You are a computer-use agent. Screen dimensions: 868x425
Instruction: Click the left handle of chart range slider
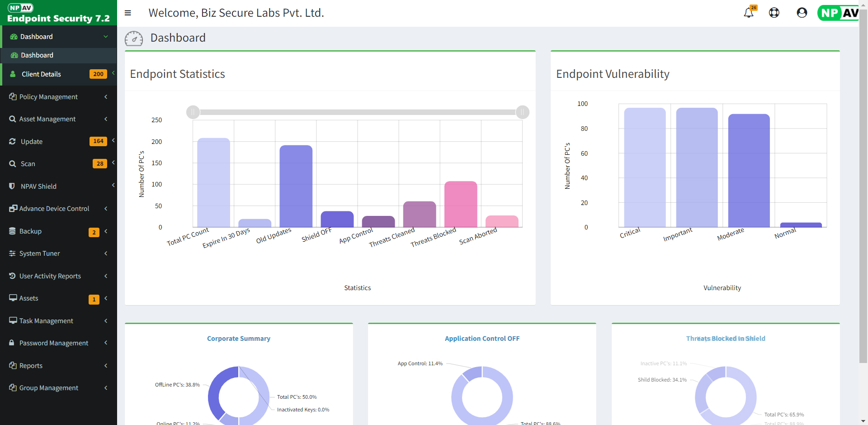193,112
